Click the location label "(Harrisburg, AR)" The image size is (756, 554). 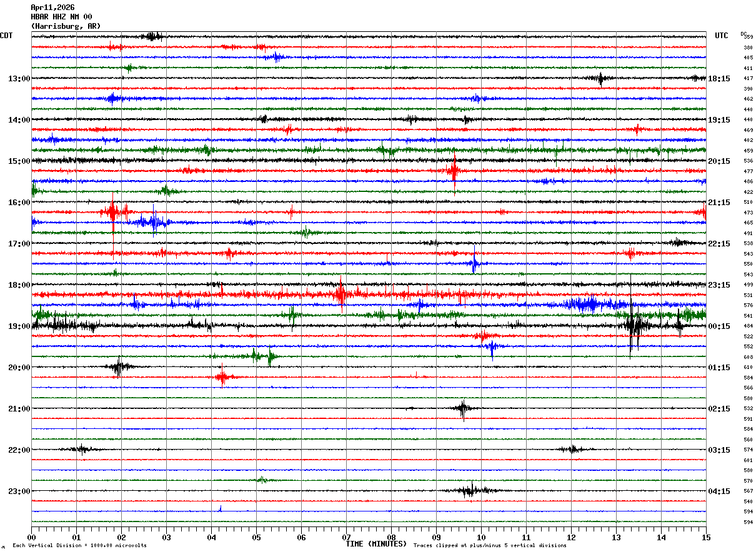coord(66,26)
